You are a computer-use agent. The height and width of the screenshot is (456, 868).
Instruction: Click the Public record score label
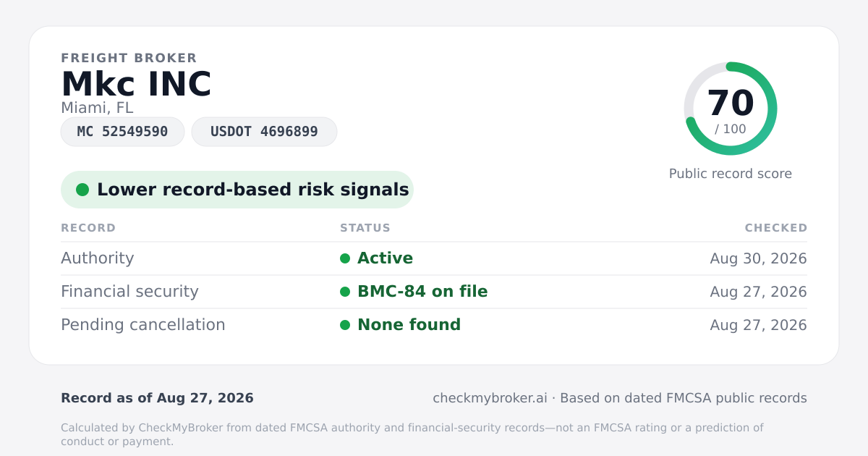click(x=731, y=174)
